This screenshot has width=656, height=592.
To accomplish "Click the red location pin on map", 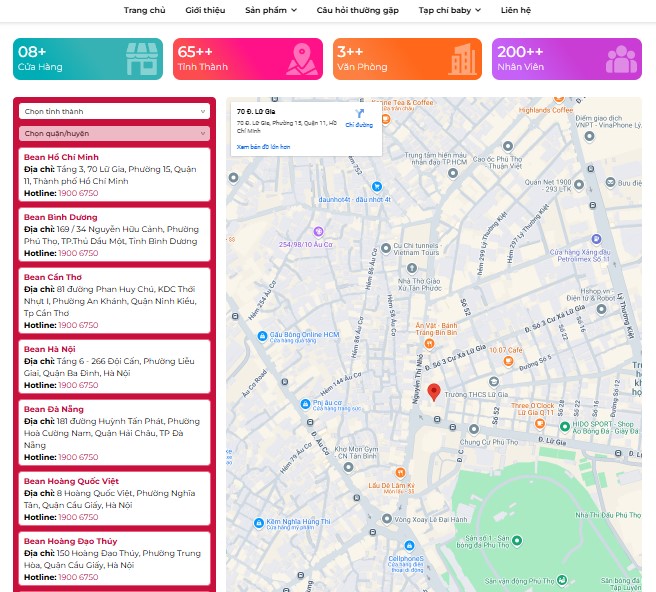I will click(434, 392).
